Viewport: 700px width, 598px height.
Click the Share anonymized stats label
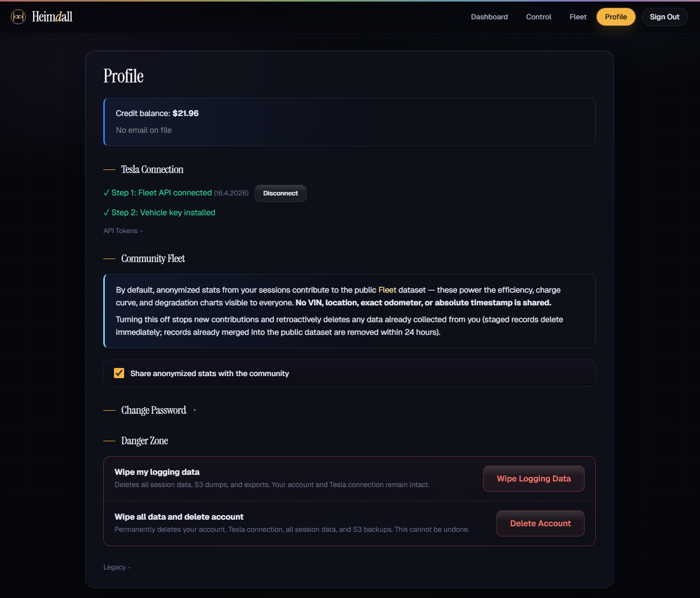tap(210, 374)
